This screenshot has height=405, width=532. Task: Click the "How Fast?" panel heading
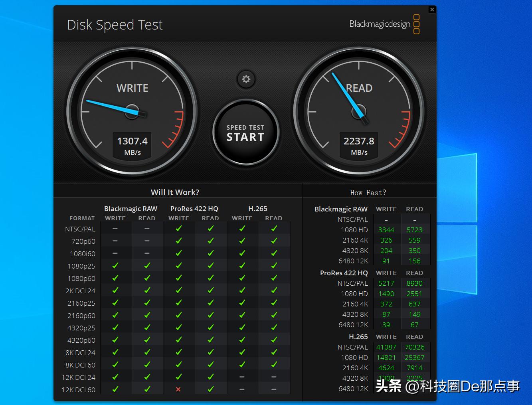click(368, 193)
